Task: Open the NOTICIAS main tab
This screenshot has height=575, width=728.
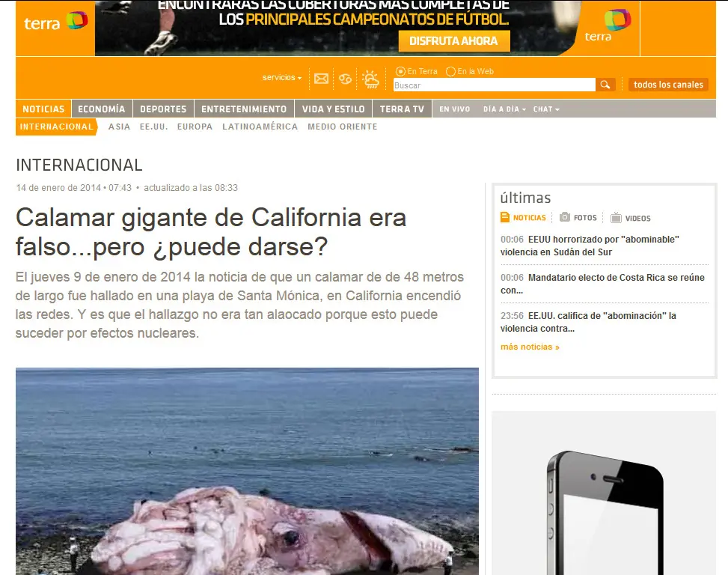Action: pyautogui.click(x=43, y=109)
